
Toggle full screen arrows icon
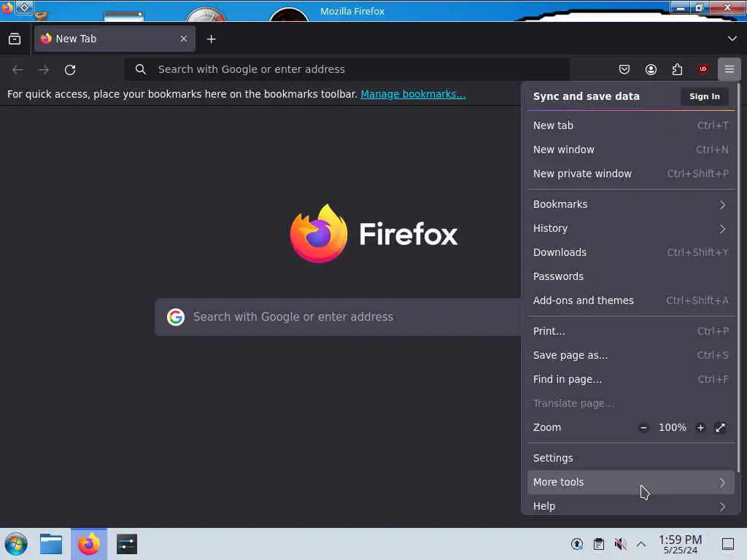click(x=720, y=427)
